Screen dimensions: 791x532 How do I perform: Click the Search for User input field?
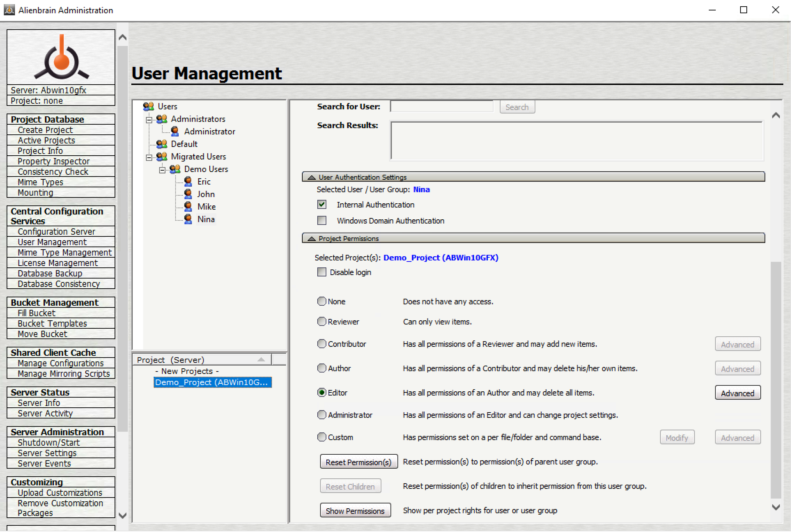coord(441,107)
